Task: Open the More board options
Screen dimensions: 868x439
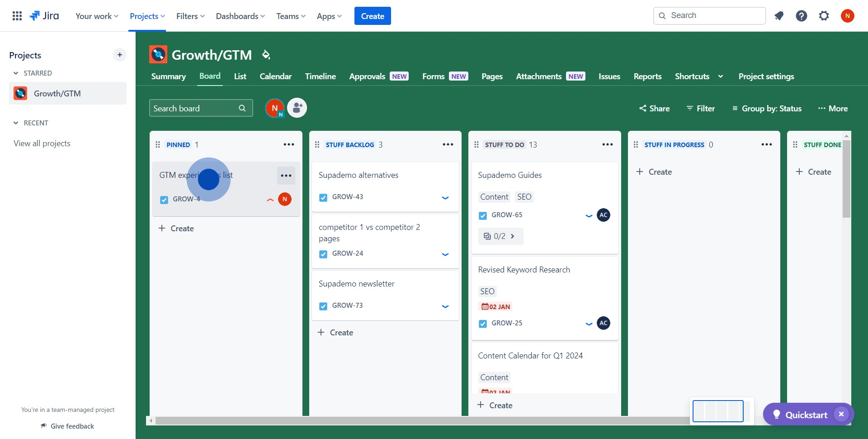Action: 833,109
